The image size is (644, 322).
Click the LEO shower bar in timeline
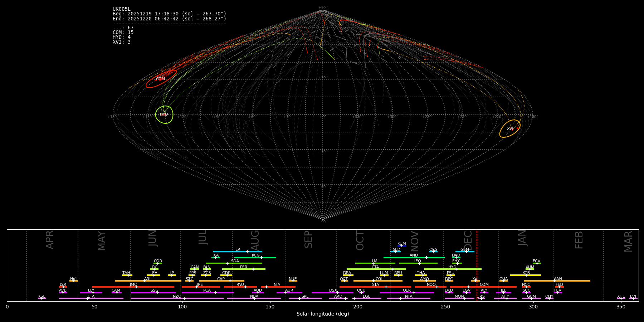click(x=418, y=263)
